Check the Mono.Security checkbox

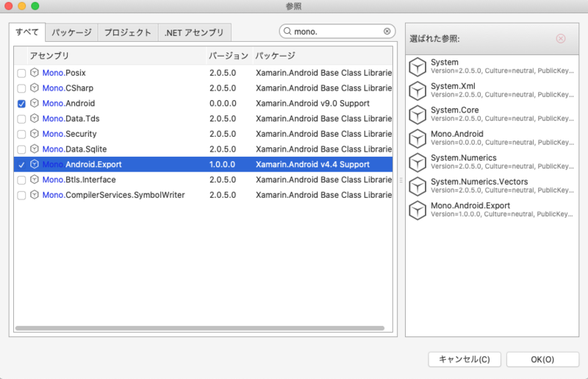(21, 134)
